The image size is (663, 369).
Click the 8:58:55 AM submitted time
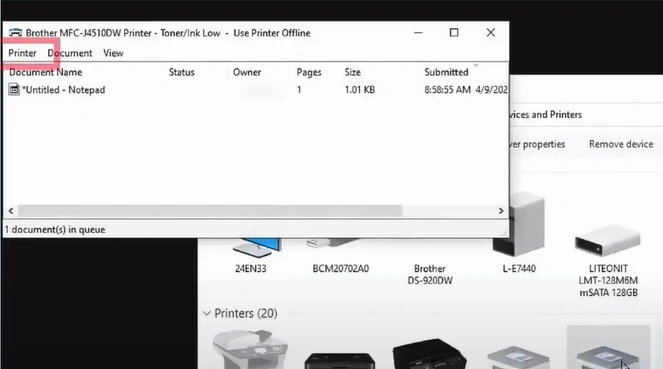click(x=447, y=90)
